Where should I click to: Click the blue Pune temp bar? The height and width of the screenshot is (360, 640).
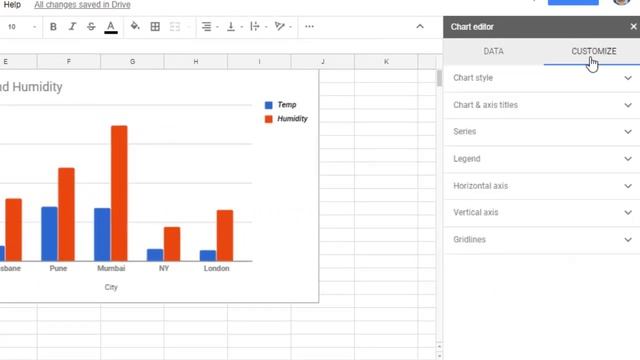tap(49, 234)
